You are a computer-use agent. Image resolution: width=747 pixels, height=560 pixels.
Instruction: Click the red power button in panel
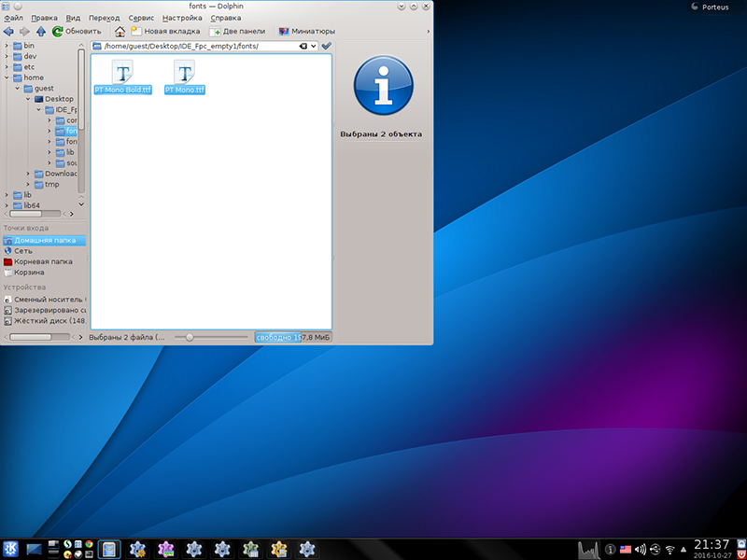(x=741, y=553)
